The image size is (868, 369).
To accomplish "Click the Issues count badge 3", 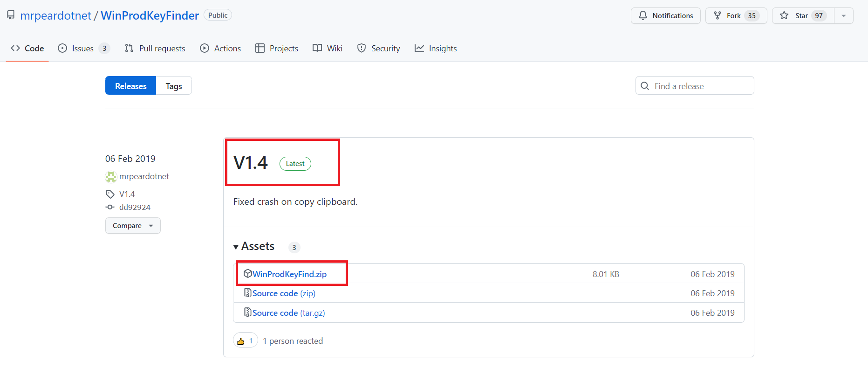I will pos(104,49).
